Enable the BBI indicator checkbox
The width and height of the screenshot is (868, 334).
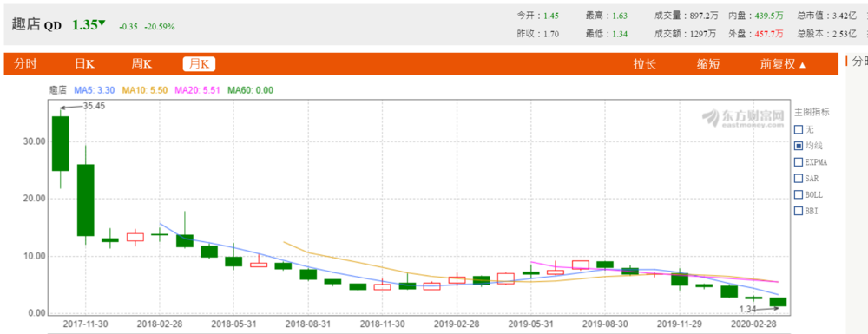pos(799,211)
